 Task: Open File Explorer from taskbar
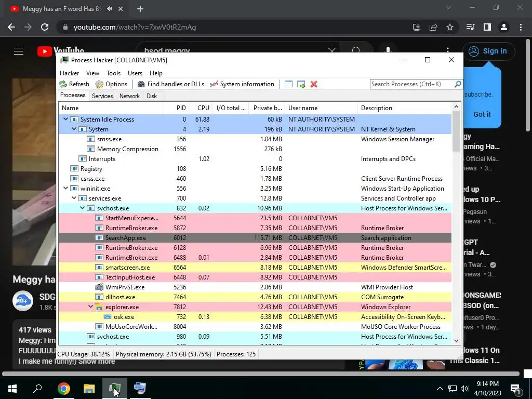click(x=89, y=389)
